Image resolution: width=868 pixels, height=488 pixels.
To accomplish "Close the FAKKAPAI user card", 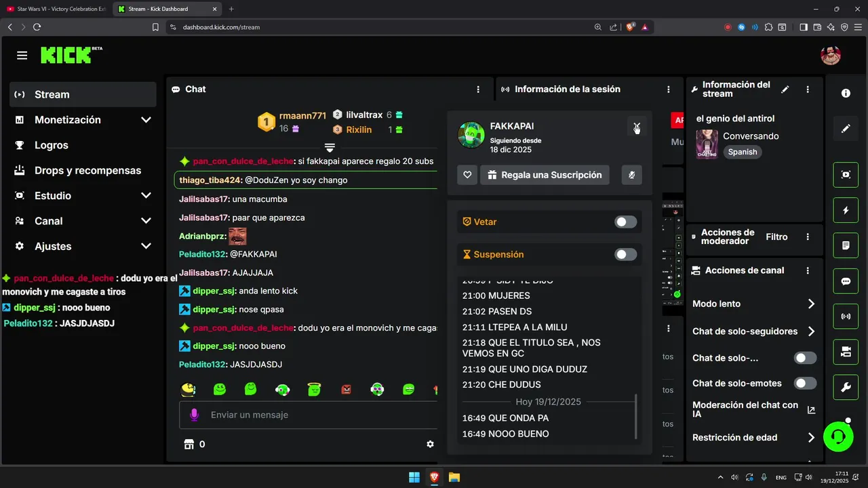I will (636, 126).
